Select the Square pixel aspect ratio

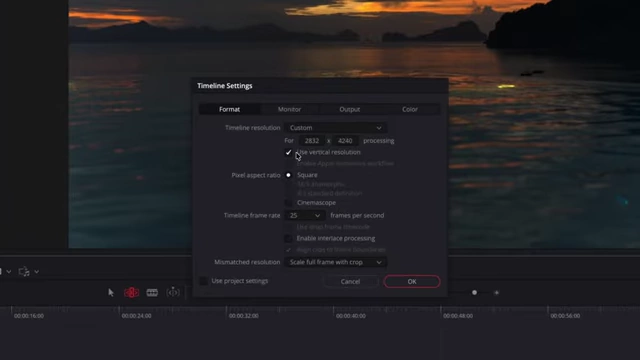[288, 175]
